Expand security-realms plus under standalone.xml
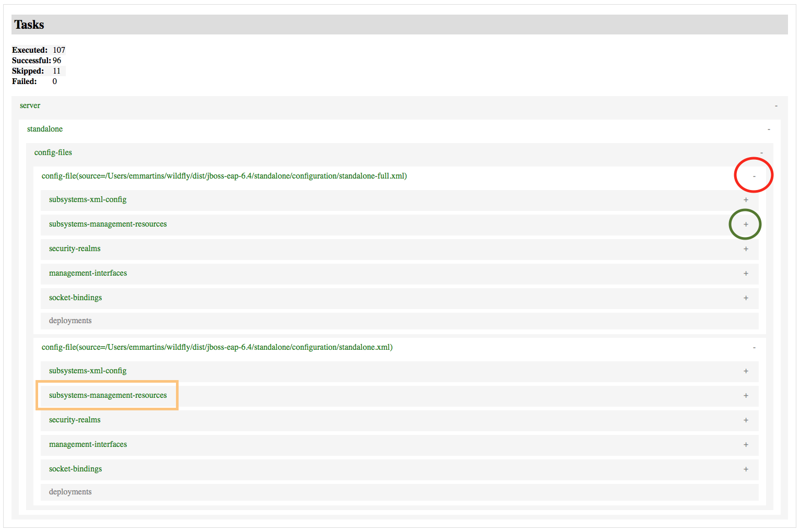Viewport: 800px width, 532px height. pos(746,420)
